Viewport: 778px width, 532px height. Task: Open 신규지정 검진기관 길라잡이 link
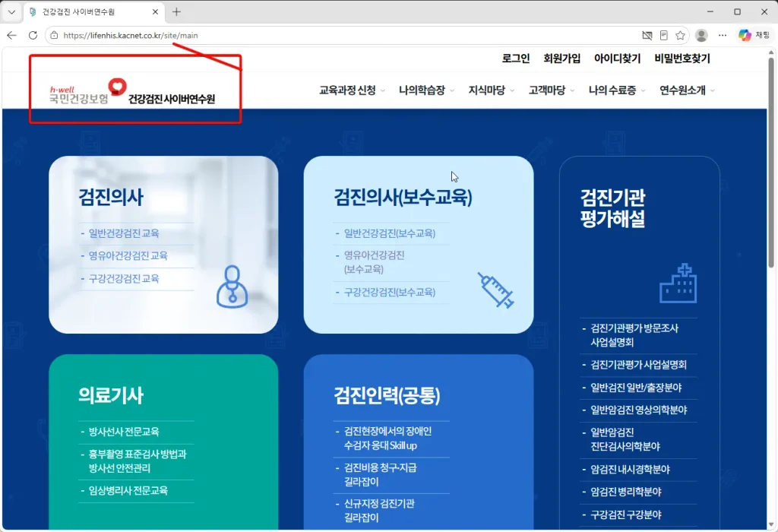point(379,511)
